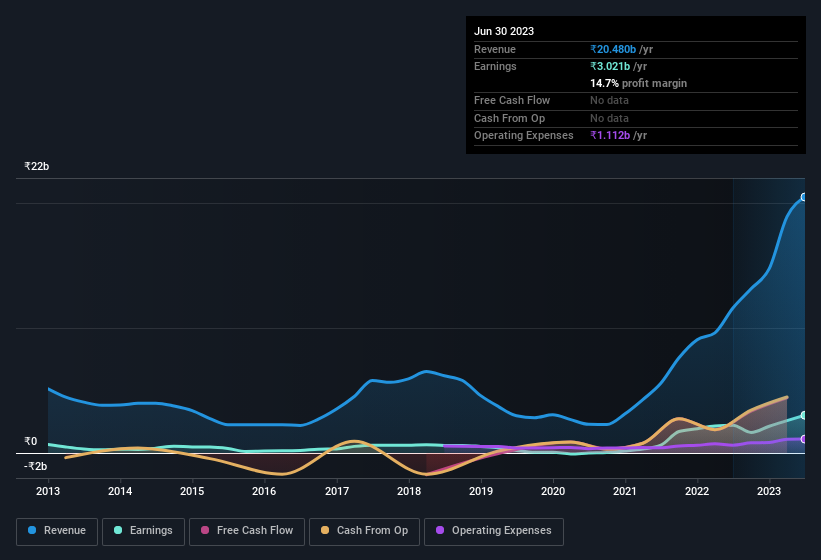821x560 pixels.
Task: Click the Free Cash Flow row in tooltip
Action: point(636,101)
